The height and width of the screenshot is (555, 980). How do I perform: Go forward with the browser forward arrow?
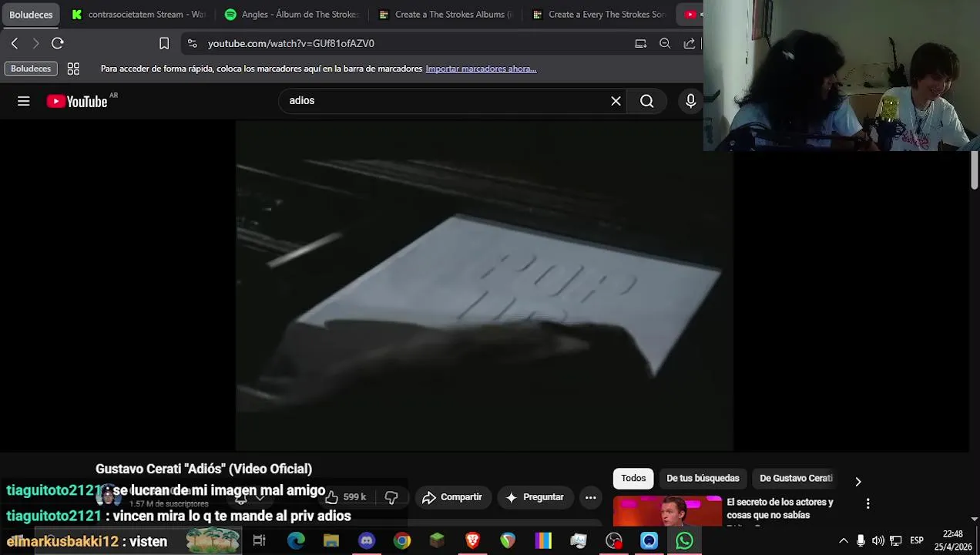point(35,43)
